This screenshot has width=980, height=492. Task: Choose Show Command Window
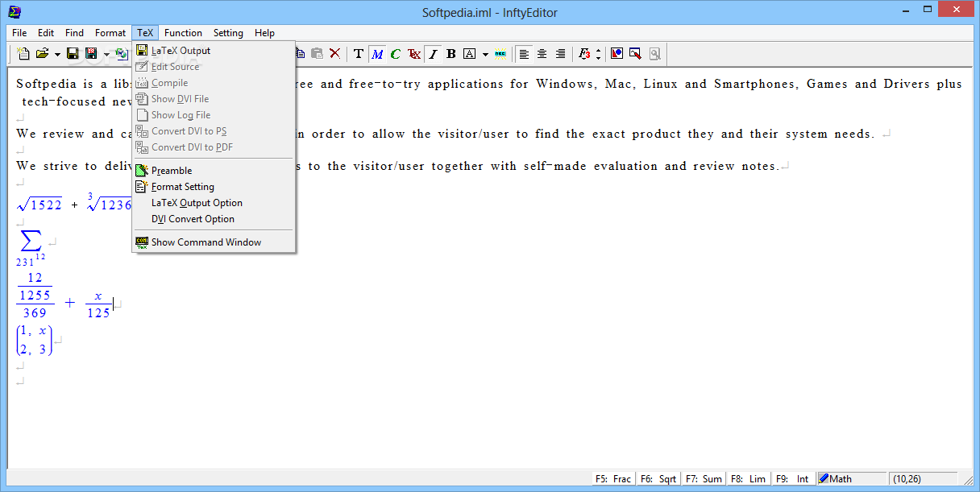[x=214, y=242]
